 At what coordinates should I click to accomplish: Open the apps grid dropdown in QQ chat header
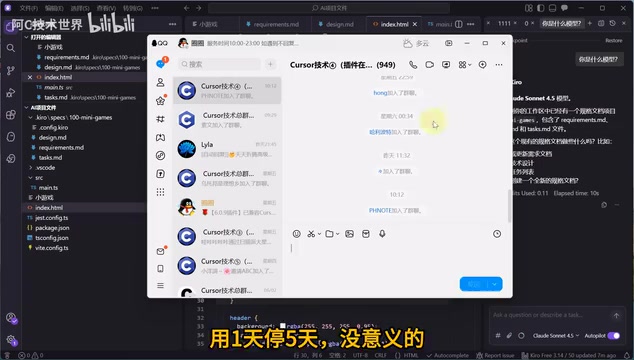pos(469,65)
